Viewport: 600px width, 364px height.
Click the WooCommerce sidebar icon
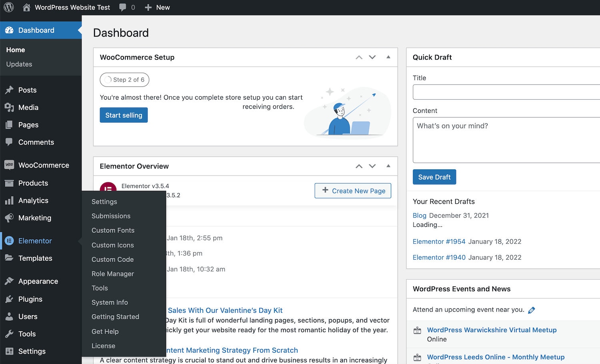pos(10,165)
